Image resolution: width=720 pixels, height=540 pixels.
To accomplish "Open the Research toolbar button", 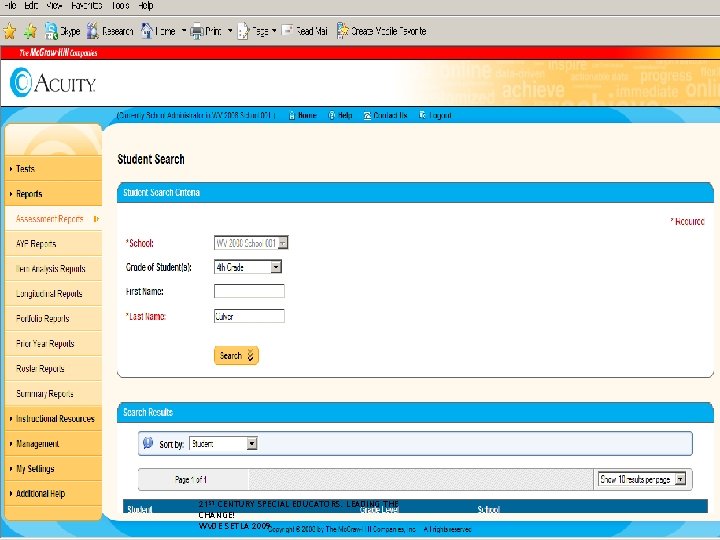I will [110, 31].
